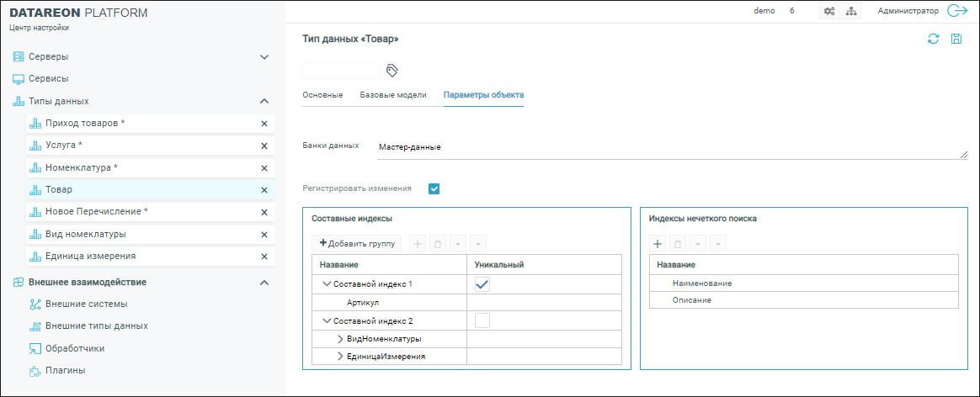Image resolution: width=980 pixels, height=397 pixels.
Task: Close the Номенклатура tab in sidebar
Action: pyautogui.click(x=264, y=167)
